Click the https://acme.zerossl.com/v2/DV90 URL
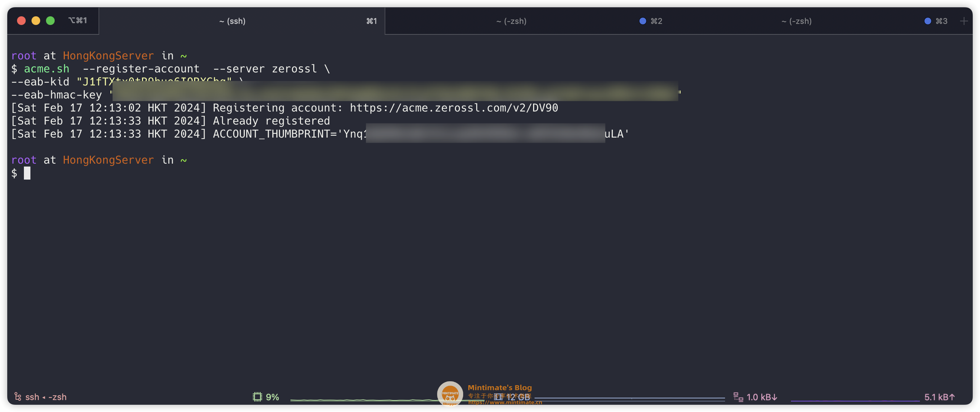 click(x=453, y=108)
